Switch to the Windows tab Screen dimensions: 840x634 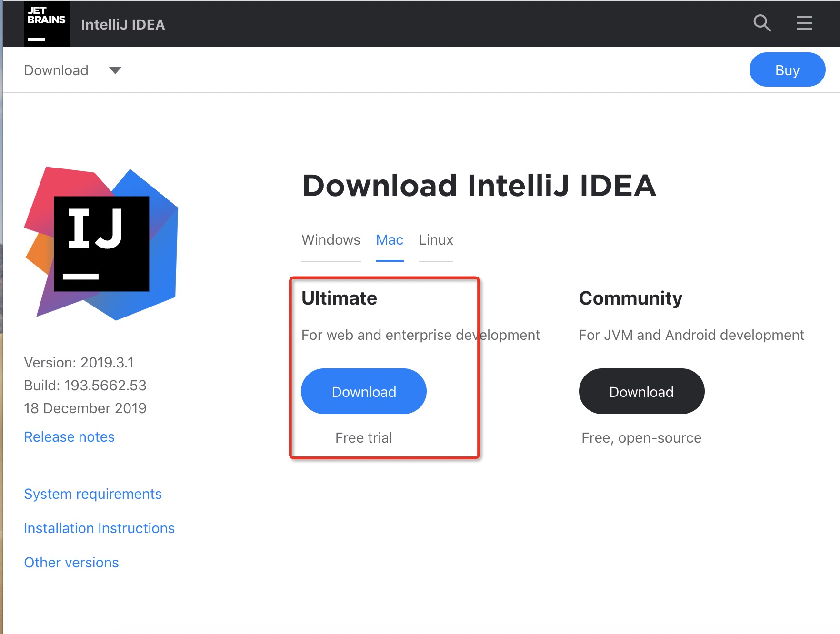point(331,240)
